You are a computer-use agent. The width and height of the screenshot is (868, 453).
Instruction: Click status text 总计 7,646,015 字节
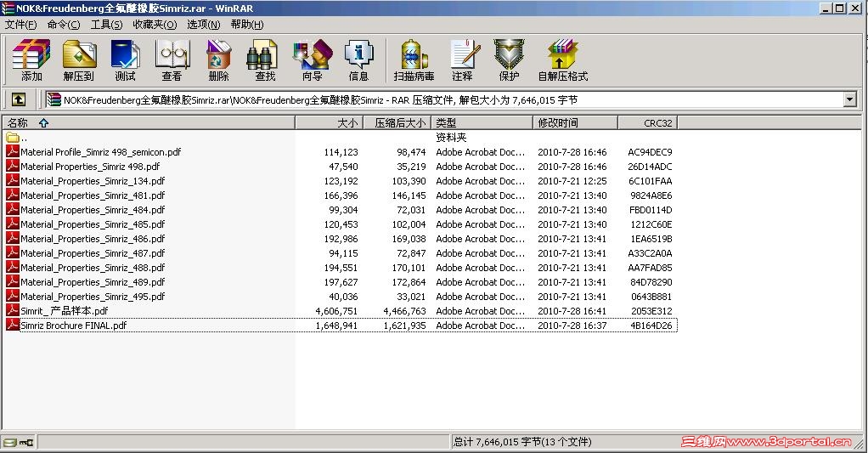click(x=497, y=442)
